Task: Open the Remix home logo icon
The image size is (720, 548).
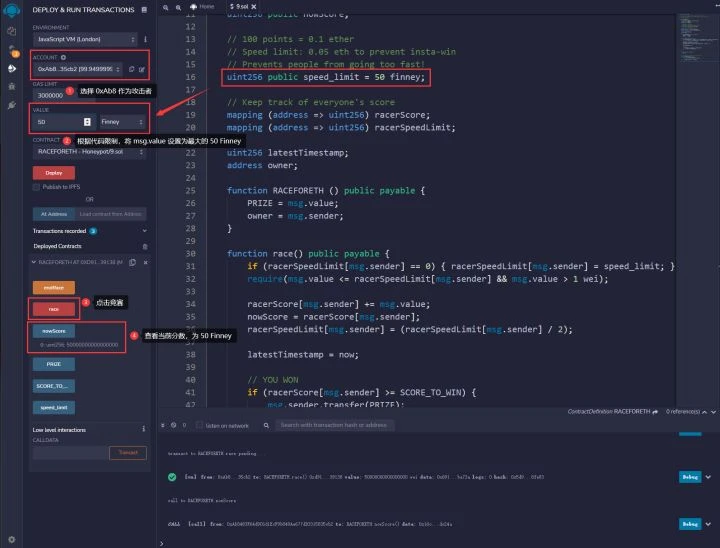Action: click(11, 10)
